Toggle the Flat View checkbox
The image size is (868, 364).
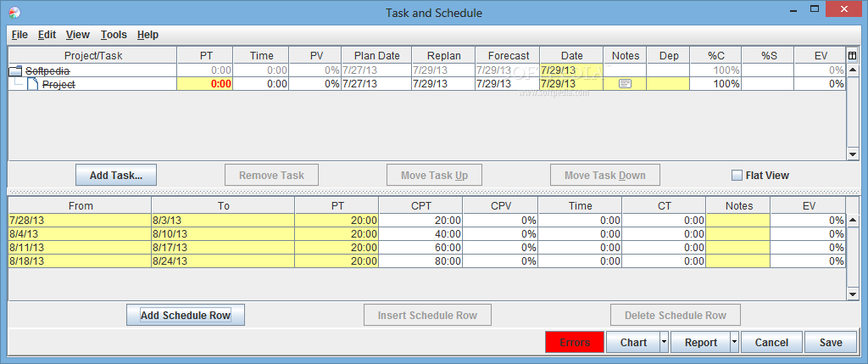(737, 176)
